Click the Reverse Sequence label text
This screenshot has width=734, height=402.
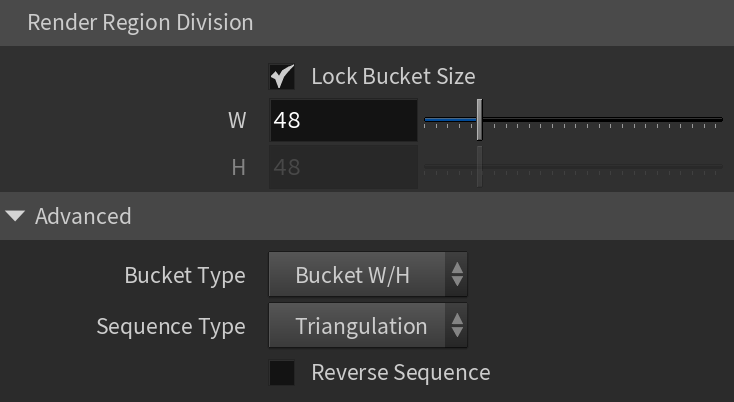(401, 373)
